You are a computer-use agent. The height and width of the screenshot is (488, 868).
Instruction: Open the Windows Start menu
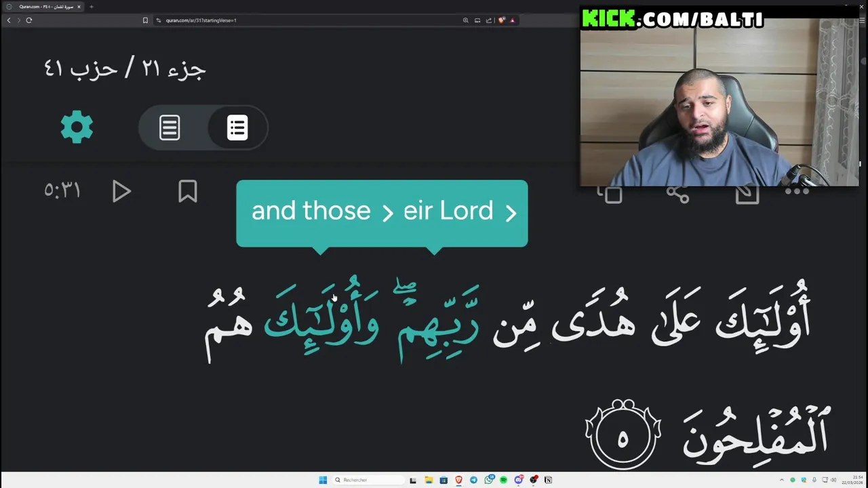click(x=323, y=480)
